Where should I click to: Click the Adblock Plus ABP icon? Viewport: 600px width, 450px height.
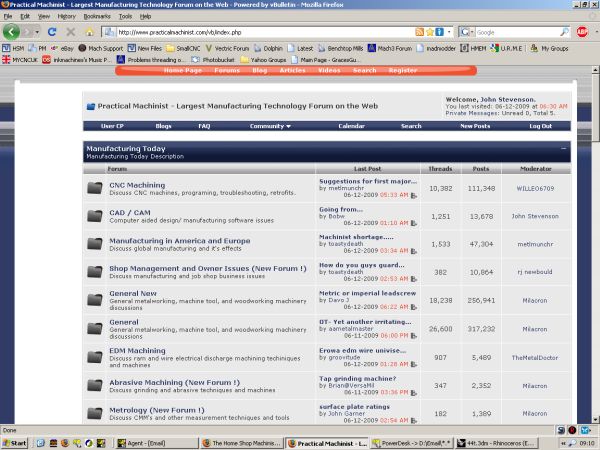tap(582, 32)
